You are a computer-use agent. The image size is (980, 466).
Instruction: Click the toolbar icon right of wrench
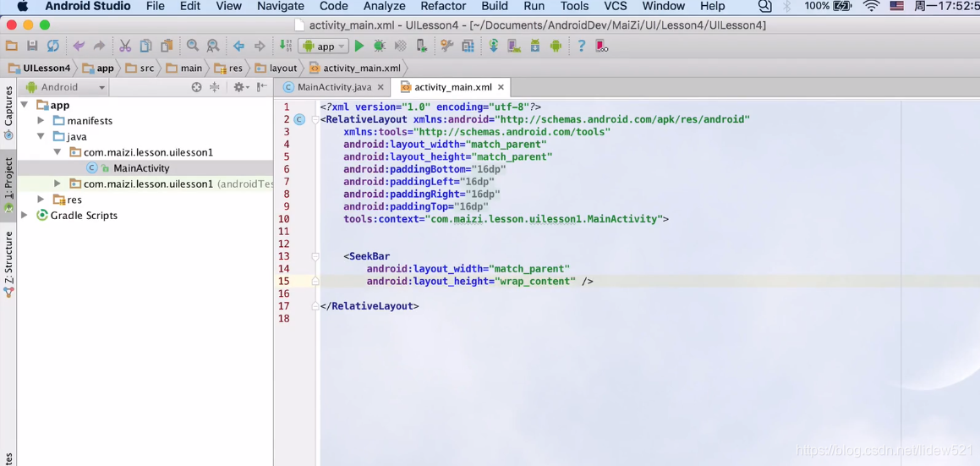pyautogui.click(x=468, y=46)
